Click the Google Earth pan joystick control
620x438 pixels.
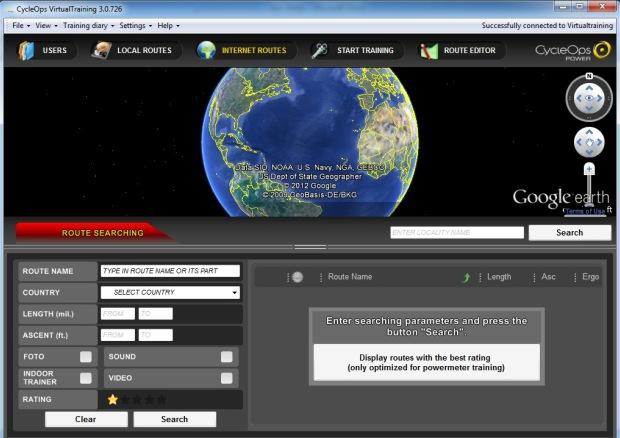point(589,143)
